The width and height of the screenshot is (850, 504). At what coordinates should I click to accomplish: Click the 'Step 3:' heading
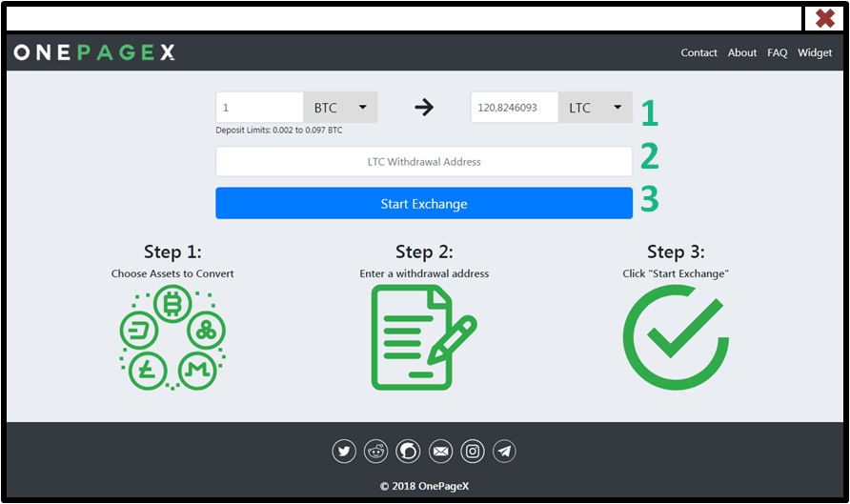pyautogui.click(x=676, y=252)
